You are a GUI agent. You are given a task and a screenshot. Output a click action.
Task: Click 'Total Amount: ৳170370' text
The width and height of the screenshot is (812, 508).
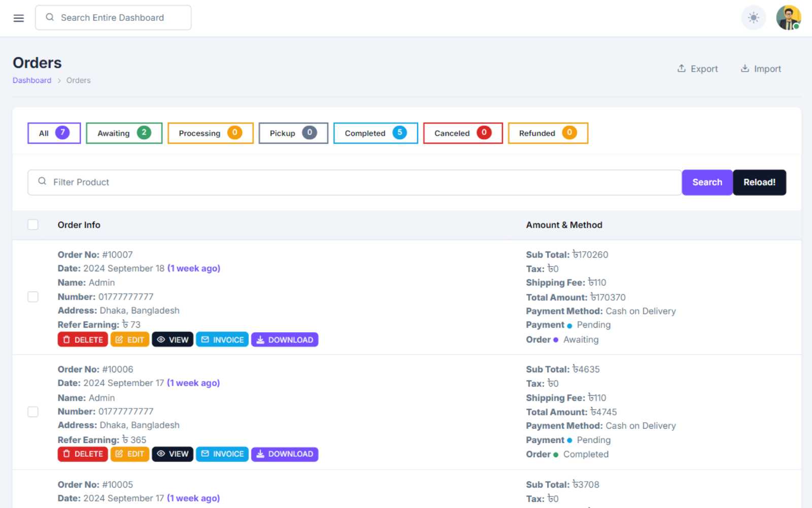coord(576,297)
